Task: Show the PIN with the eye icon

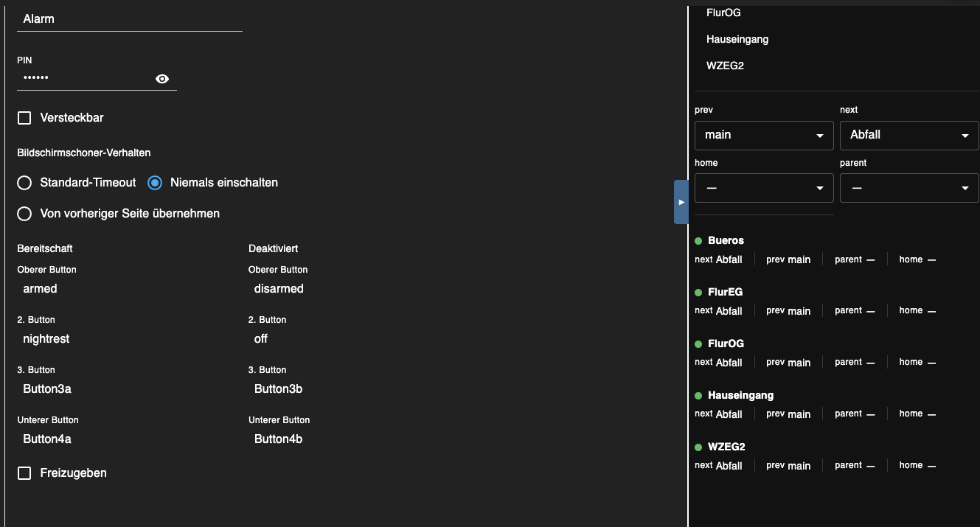Action: click(162, 79)
